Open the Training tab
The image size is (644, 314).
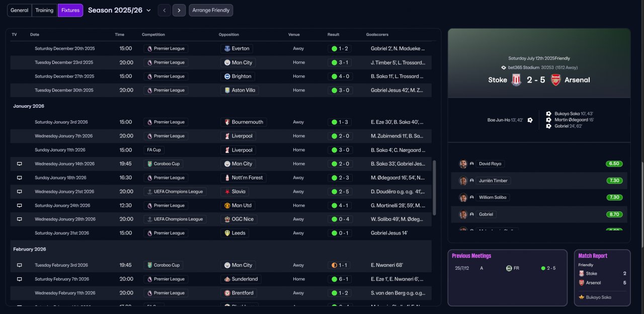44,10
